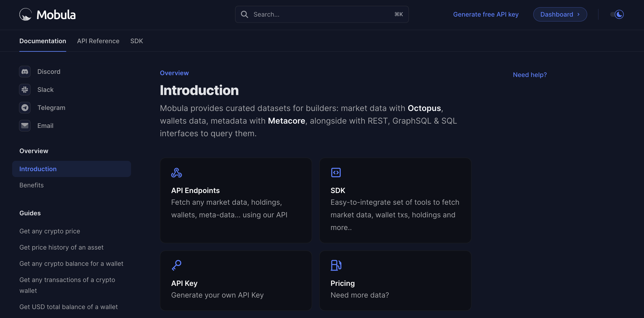644x318 pixels.
Task: Click the Need help? link
Action: [x=530, y=75]
